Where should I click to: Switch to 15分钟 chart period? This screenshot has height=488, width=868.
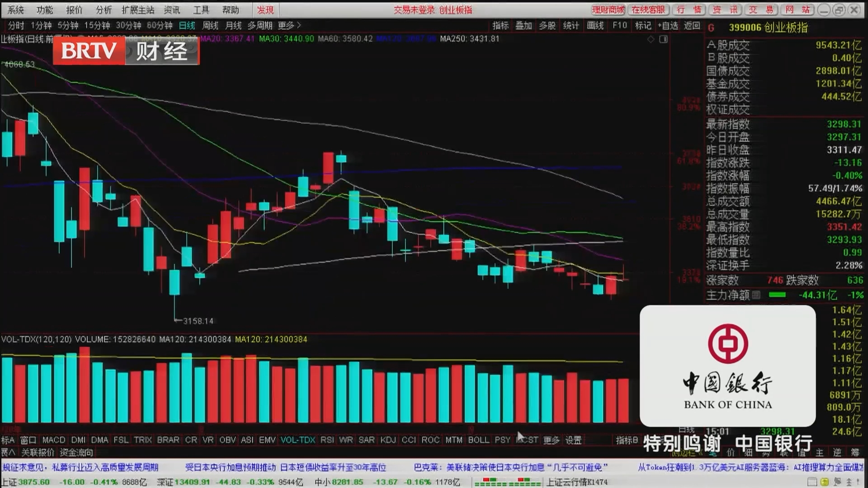[97, 26]
